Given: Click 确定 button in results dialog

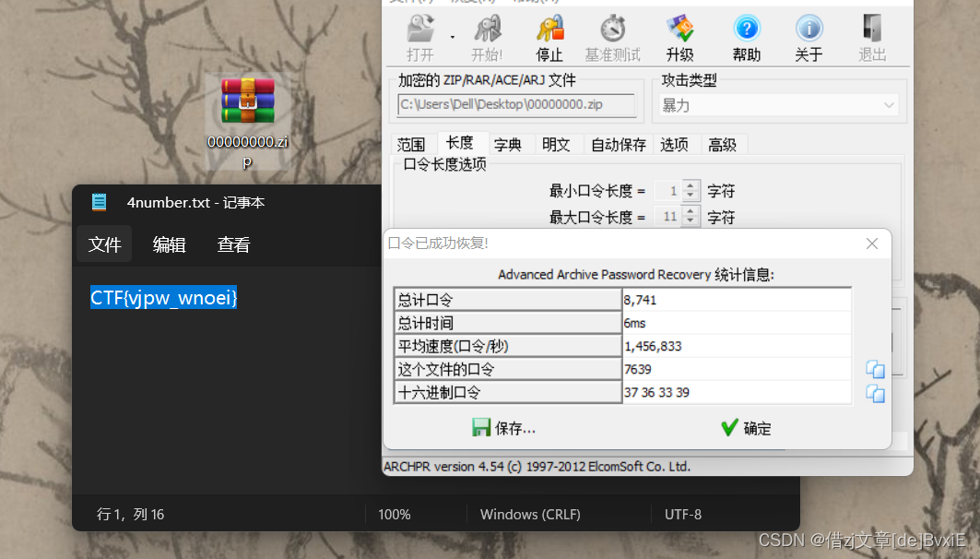Looking at the screenshot, I should (x=746, y=428).
